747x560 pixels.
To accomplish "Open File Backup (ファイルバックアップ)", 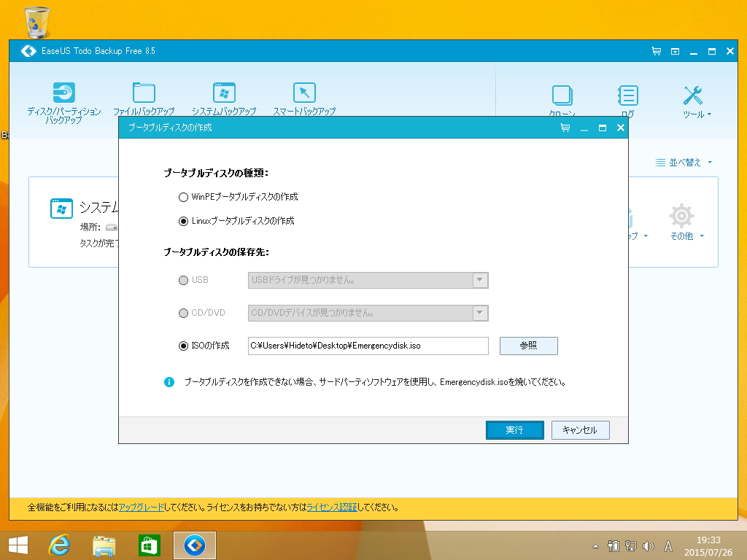I will [x=144, y=98].
